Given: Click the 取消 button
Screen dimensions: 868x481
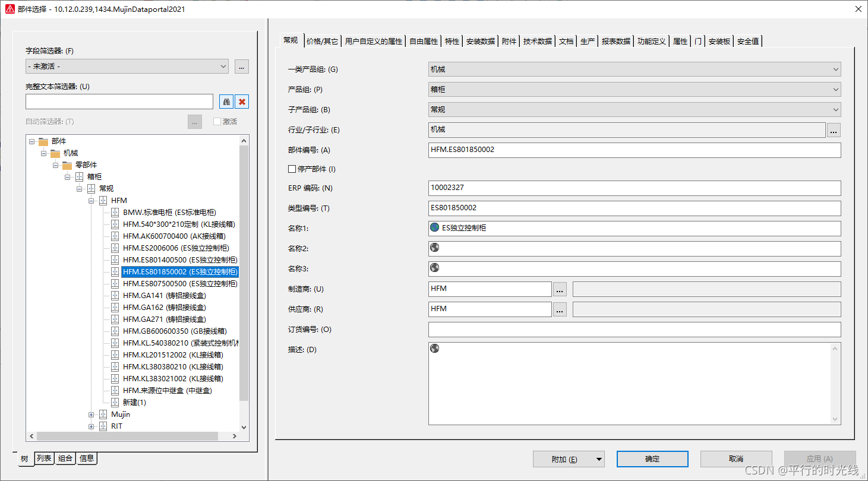Looking at the screenshot, I should 736,459.
